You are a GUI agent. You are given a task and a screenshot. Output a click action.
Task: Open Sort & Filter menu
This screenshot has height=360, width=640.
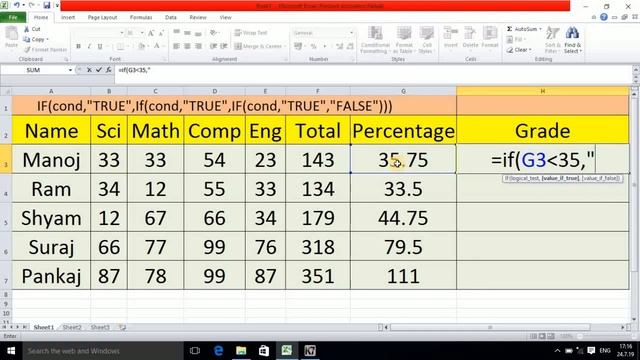pyautogui.click(x=552, y=40)
